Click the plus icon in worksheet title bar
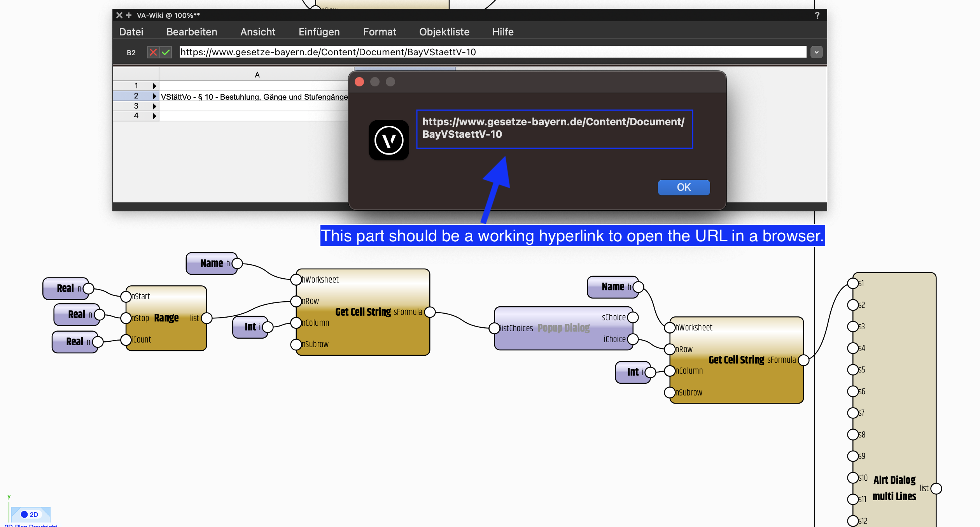 click(x=129, y=15)
